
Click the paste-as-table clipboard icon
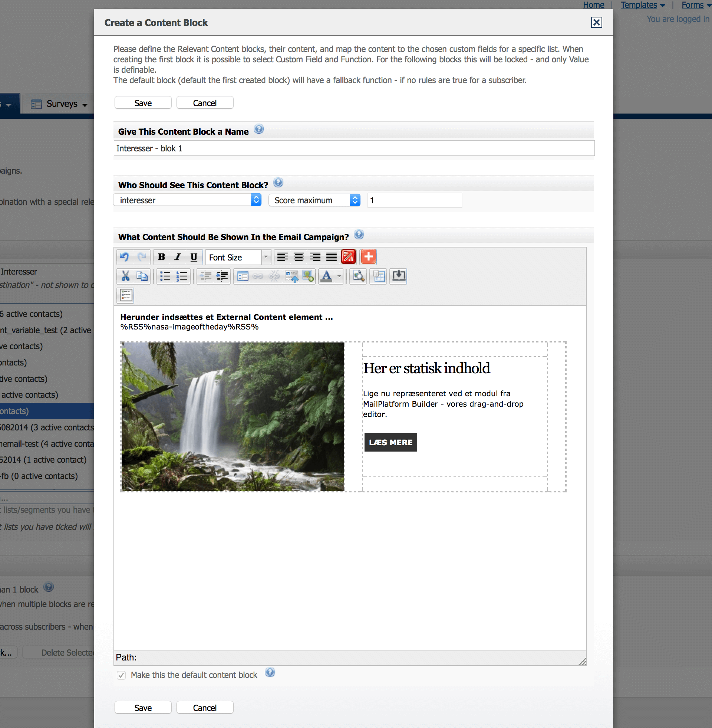[x=379, y=276]
